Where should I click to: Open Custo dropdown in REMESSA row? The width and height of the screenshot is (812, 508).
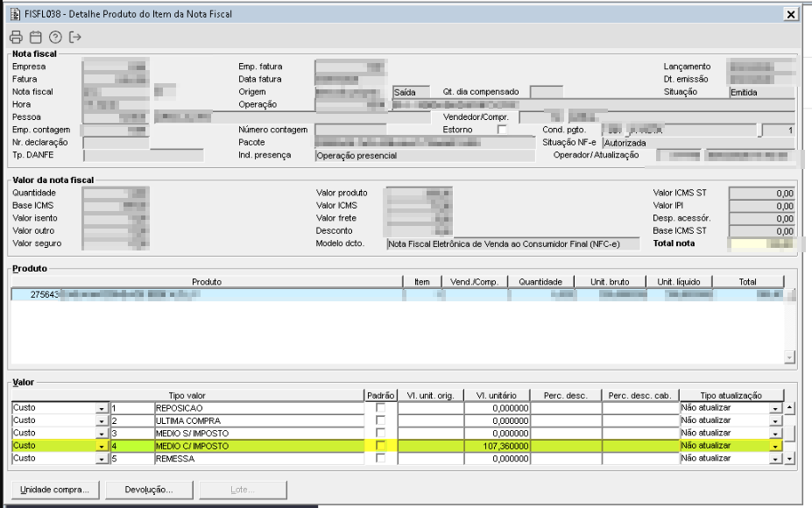[x=102, y=459]
